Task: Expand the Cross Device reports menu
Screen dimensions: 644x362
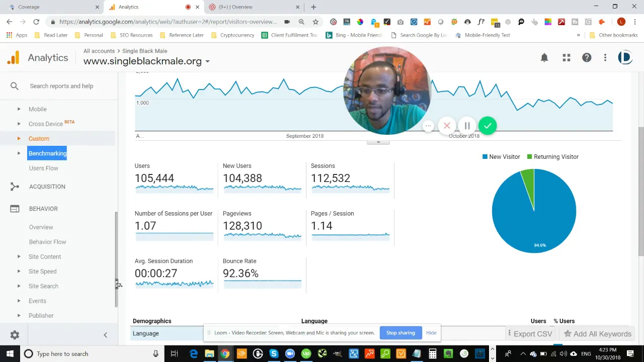Action: [x=19, y=124]
